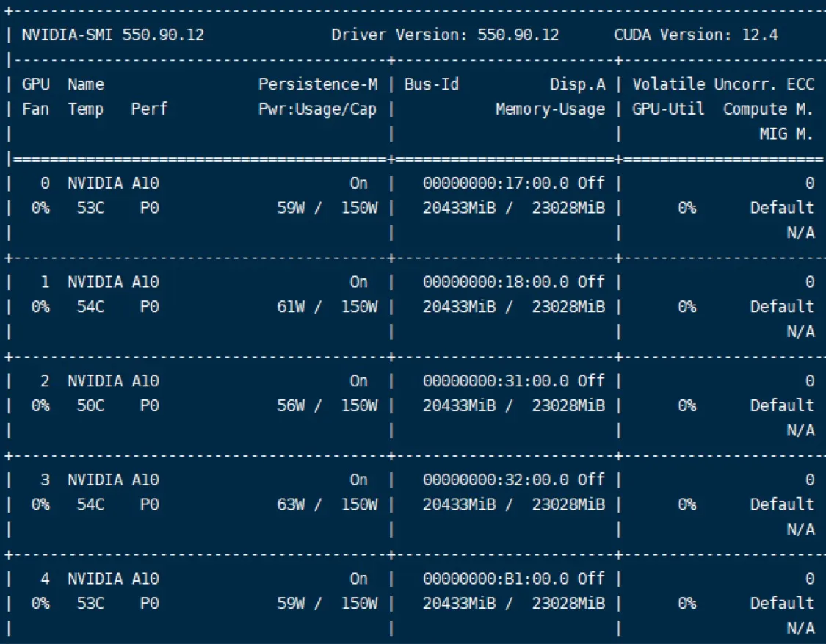Select "23028MiB" total memory for GPU 4

[x=569, y=604]
